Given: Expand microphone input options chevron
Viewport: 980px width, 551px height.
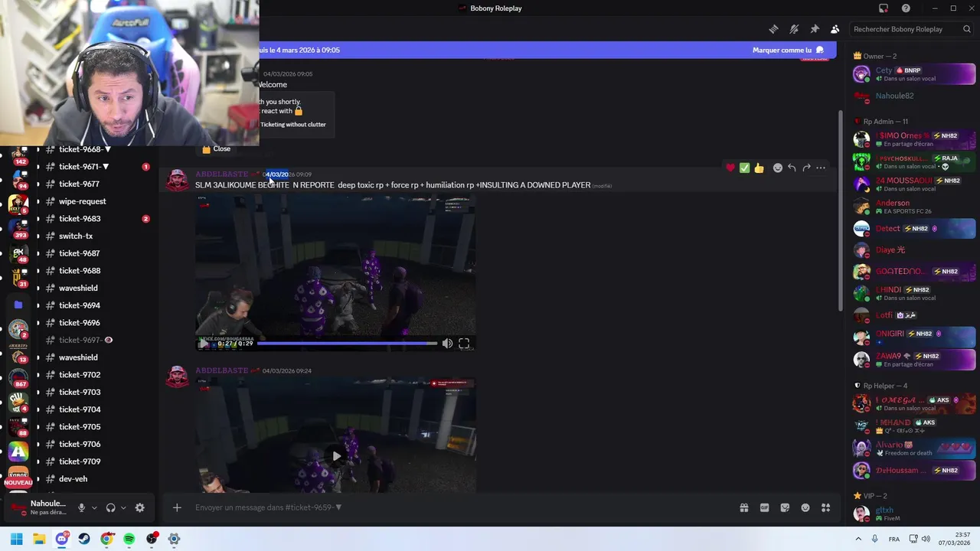Looking at the screenshot, I should (x=94, y=507).
